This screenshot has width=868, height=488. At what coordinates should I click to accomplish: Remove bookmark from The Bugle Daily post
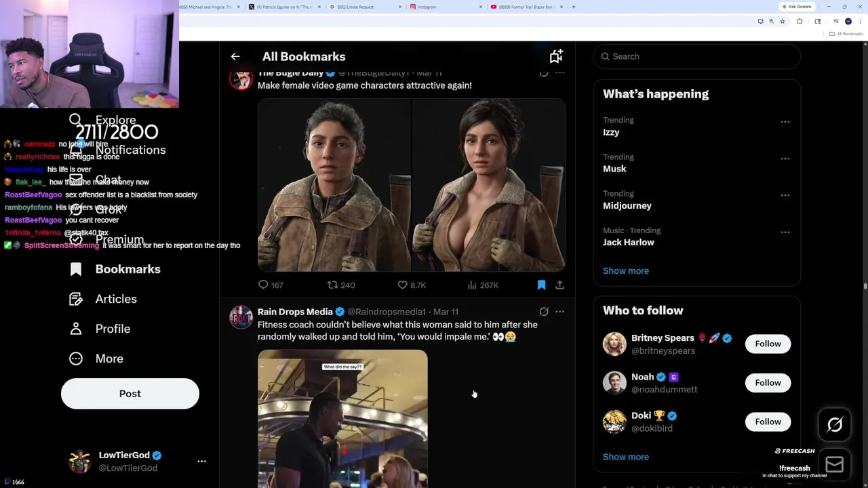coord(541,285)
